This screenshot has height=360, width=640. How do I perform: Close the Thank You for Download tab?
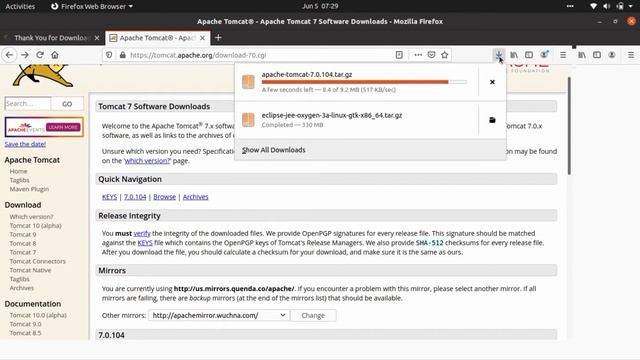click(x=97, y=38)
